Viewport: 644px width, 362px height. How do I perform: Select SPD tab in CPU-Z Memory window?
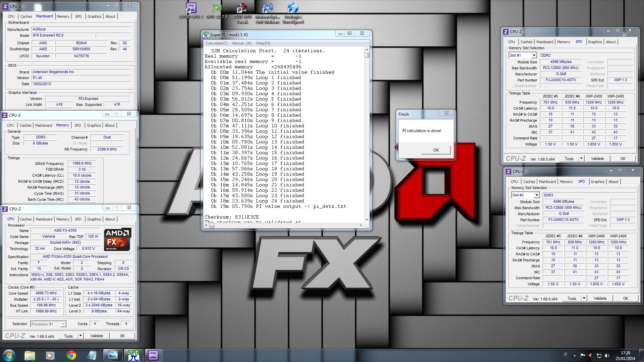78,125
